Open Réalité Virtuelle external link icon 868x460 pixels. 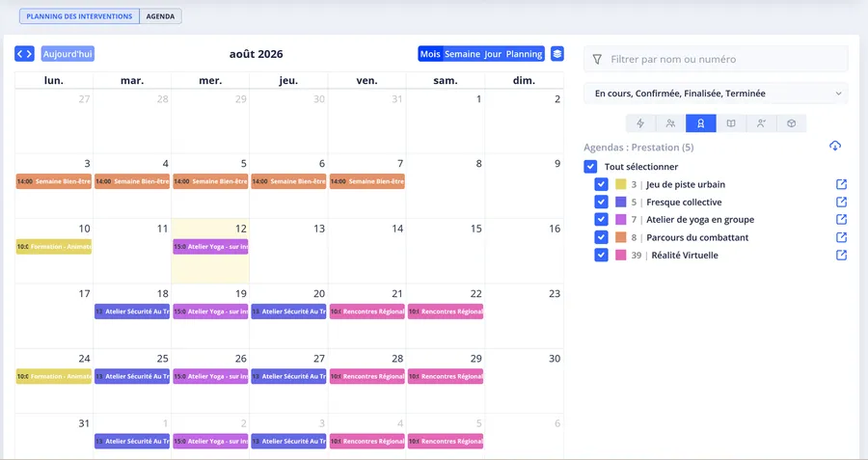(841, 256)
